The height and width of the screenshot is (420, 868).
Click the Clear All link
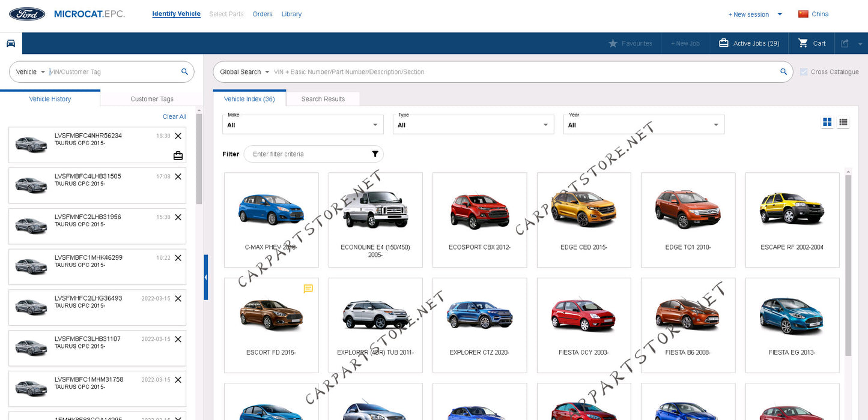(174, 116)
